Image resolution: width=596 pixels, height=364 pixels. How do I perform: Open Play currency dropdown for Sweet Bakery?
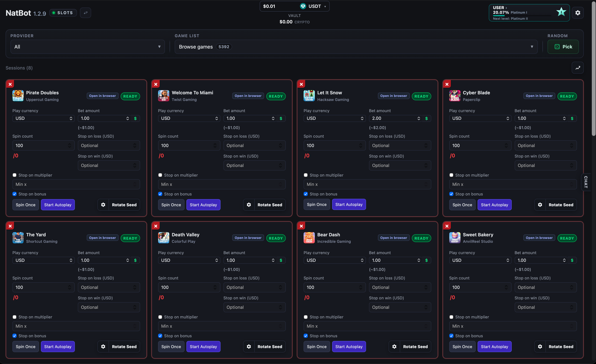[x=480, y=260]
